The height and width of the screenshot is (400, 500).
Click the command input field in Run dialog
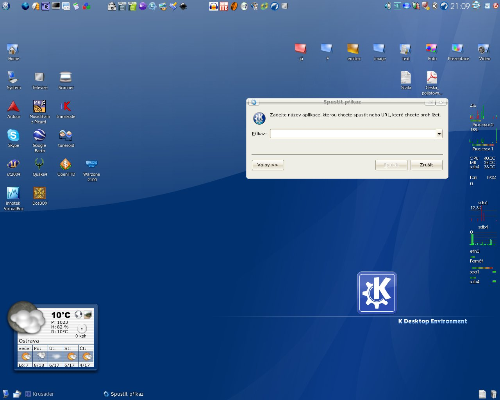(353, 134)
